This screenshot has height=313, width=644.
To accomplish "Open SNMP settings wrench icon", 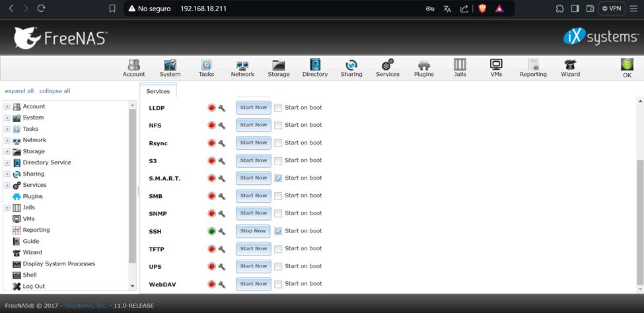I will pyautogui.click(x=222, y=213).
